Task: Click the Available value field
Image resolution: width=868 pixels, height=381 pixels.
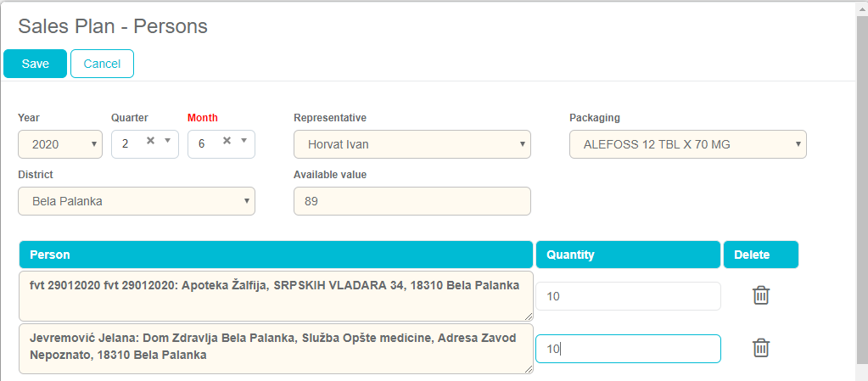Action: [412, 201]
